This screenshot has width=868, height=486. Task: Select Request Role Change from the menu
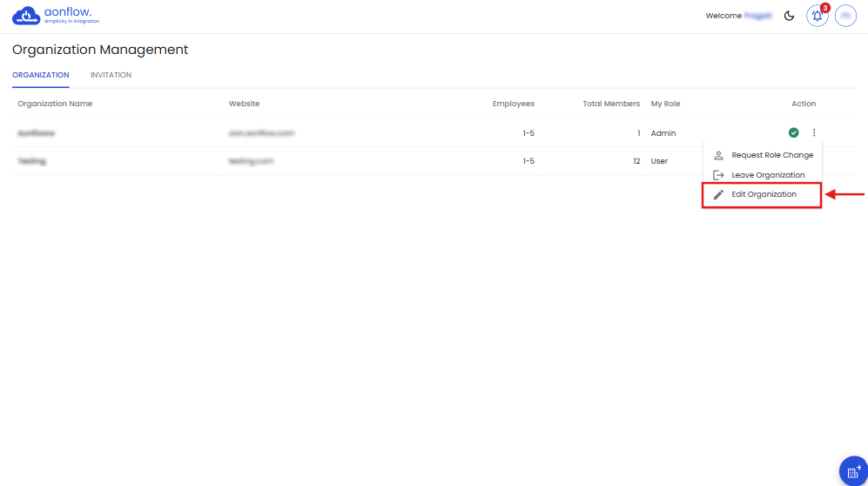click(771, 155)
